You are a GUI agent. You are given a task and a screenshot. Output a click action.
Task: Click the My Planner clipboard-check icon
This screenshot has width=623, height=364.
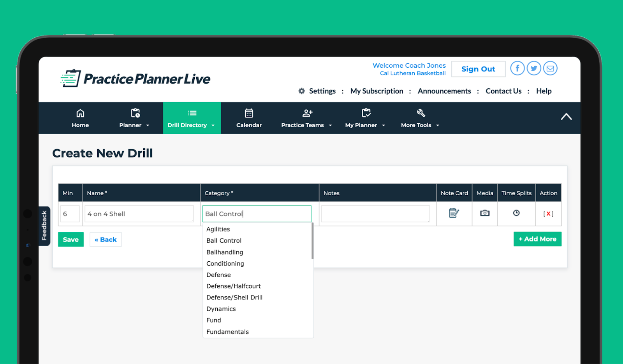366,113
